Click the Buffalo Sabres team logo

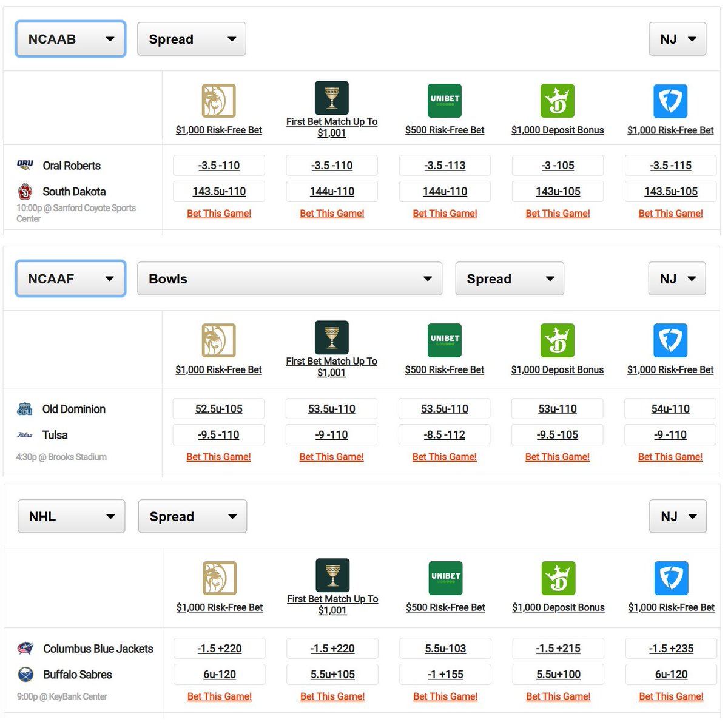pos(25,675)
